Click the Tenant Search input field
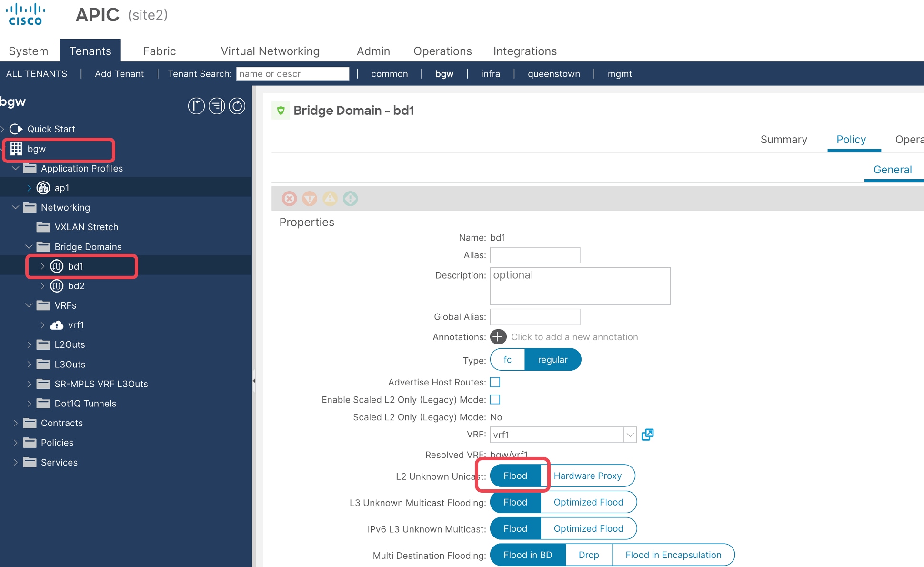This screenshot has width=924, height=567. 293,74
